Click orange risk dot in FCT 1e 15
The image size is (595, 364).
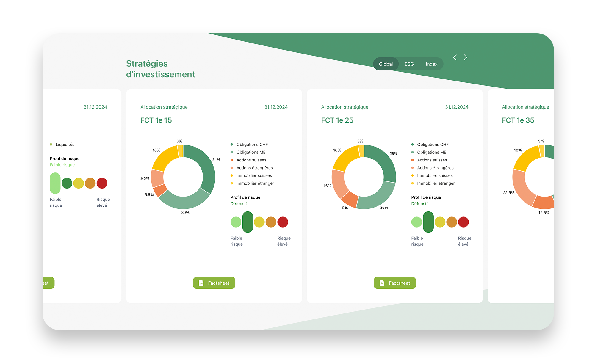[271, 222]
